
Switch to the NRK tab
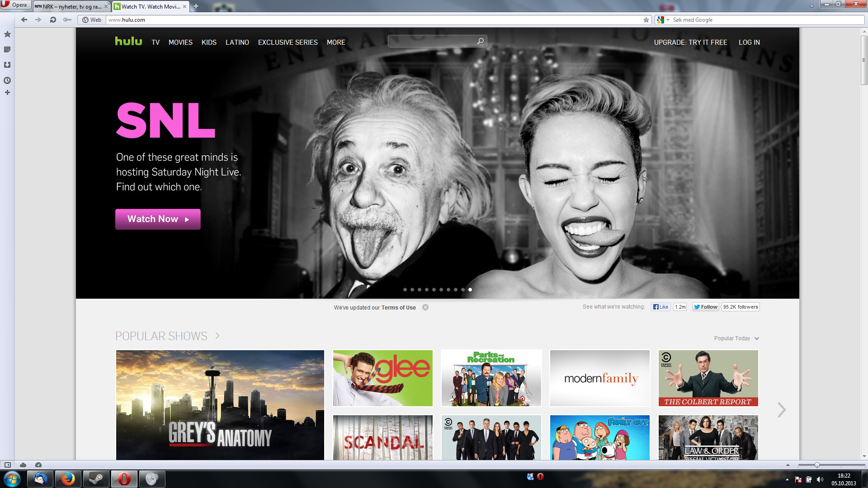[x=71, y=6]
